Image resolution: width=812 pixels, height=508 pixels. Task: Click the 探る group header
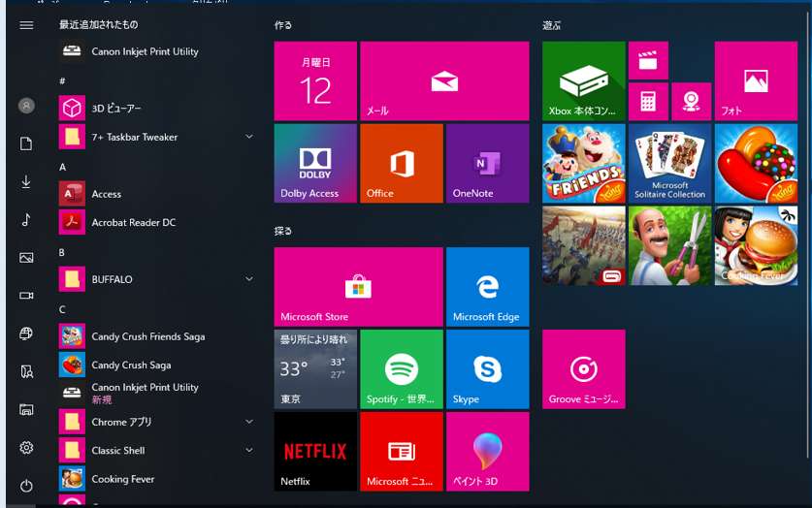coord(283,231)
